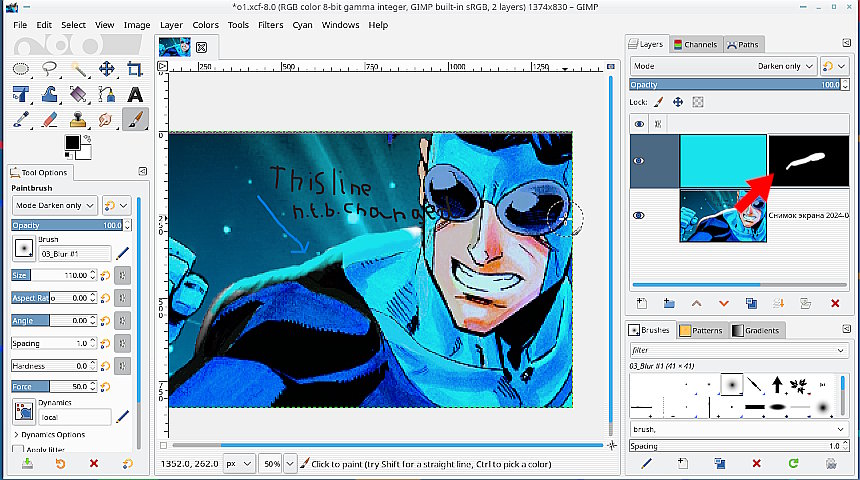This screenshot has width=860, height=480.
Task: Hide the screenshot layer eye icon
Action: tap(639, 216)
